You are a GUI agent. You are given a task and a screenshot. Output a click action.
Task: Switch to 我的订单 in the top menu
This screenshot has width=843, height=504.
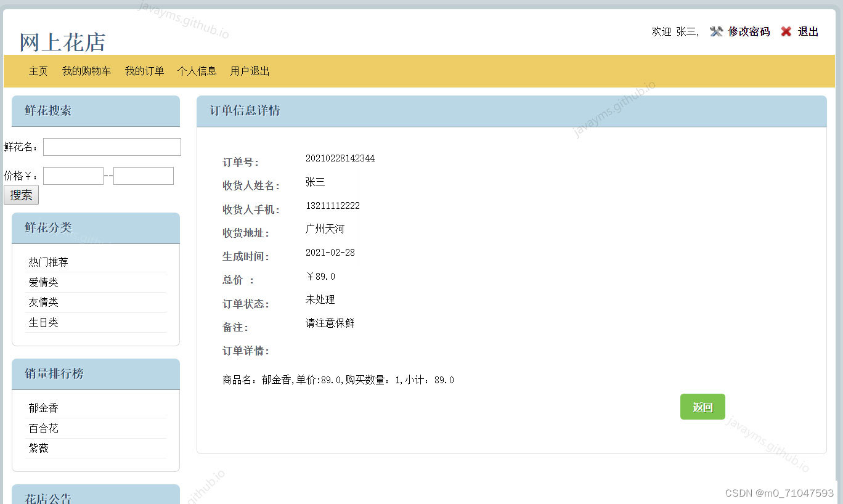click(x=144, y=71)
